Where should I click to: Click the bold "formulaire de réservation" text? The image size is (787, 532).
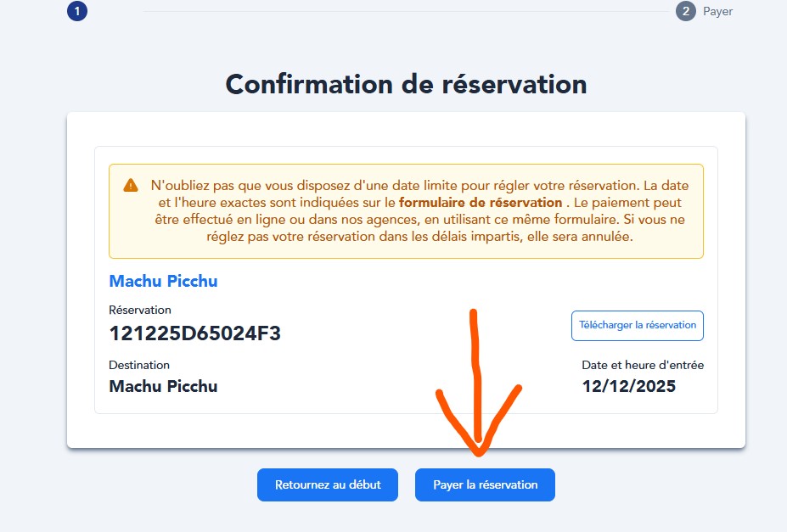481,203
